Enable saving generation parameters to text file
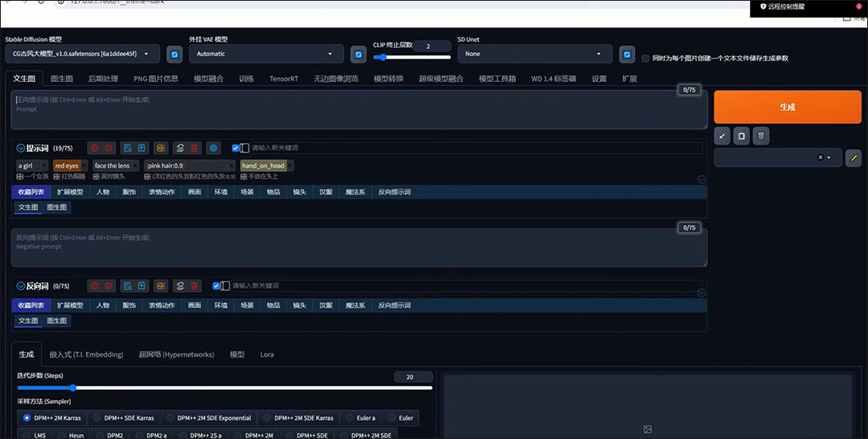The image size is (868, 439). click(645, 58)
